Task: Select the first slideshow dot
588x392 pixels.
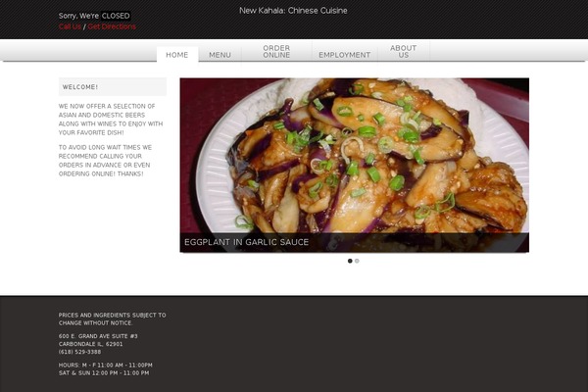Action: click(350, 261)
